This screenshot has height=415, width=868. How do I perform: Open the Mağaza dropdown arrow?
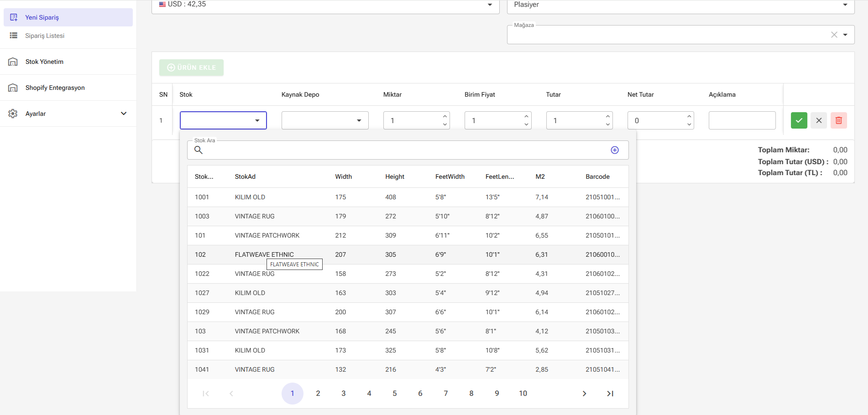pos(845,35)
